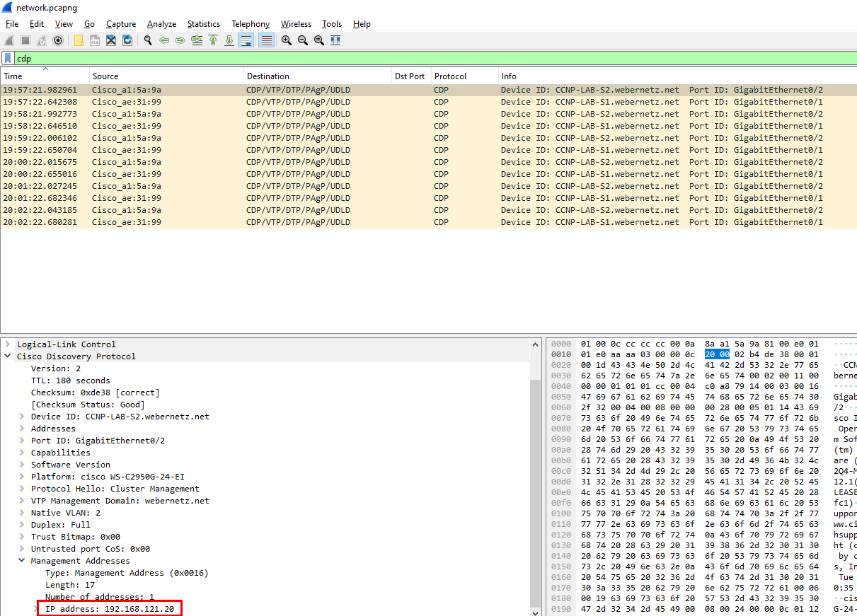The height and width of the screenshot is (616, 857).
Task: Toggle packet colorization rules button
Action: pos(266,40)
